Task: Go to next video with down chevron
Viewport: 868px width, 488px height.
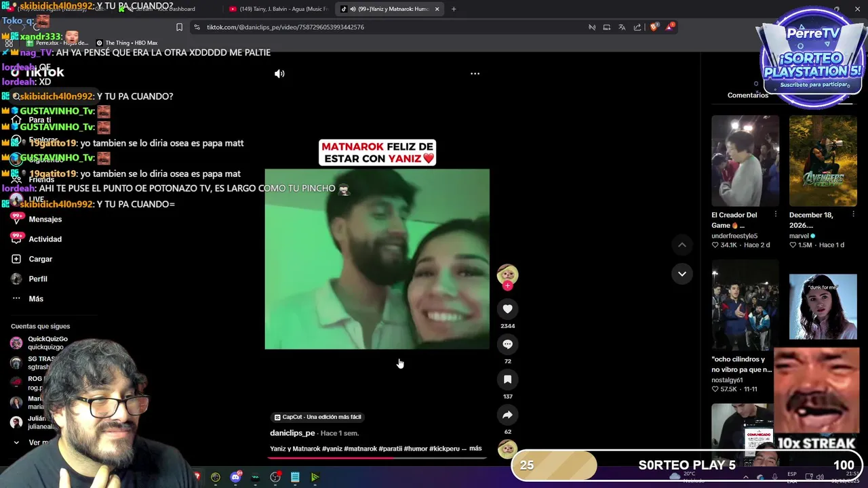Action: click(x=682, y=274)
